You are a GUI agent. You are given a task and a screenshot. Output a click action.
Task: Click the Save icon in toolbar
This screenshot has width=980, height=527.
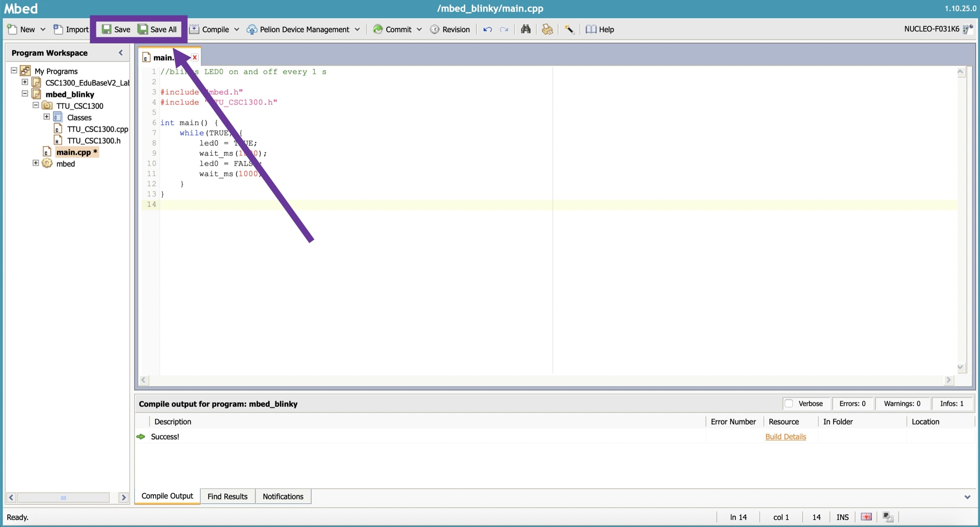pyautogui.click(x=107, y=29)
